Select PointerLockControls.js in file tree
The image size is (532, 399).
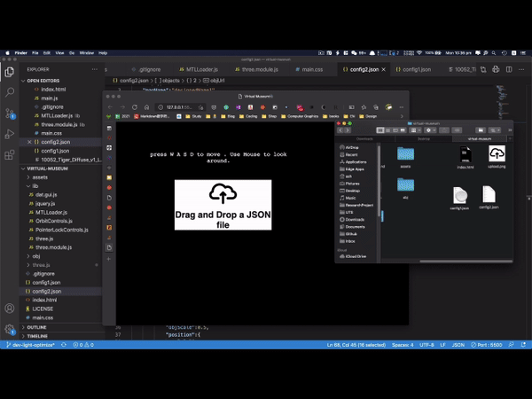pyautogui.click(x=65, y=229)
